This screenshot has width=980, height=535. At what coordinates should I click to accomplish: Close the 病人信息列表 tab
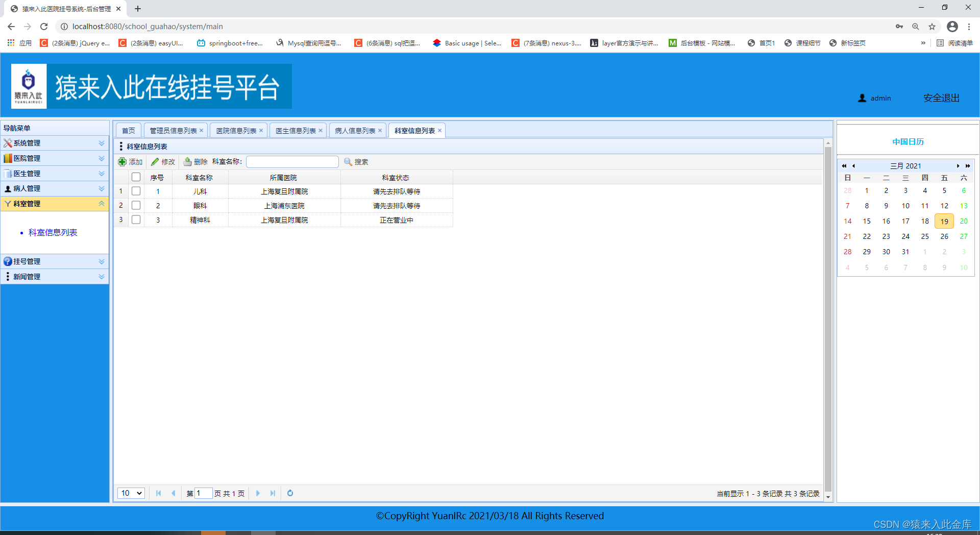pos(380,131)
